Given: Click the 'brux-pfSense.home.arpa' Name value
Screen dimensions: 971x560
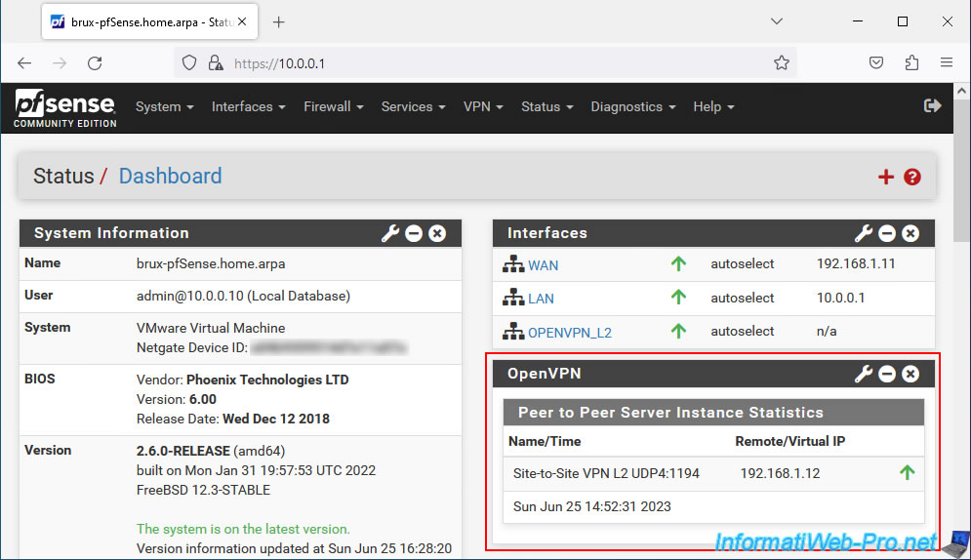Looking at the screenshot, I should 211,263.
